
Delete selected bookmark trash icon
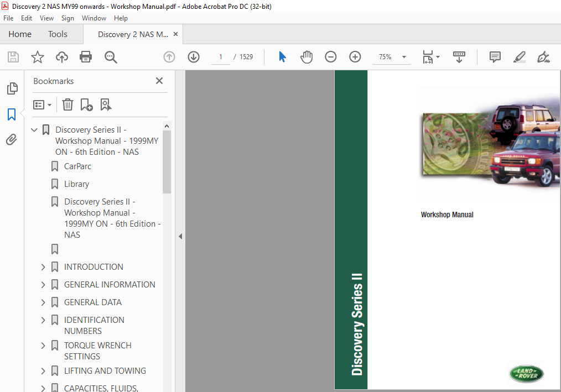(x=67, y=105)
